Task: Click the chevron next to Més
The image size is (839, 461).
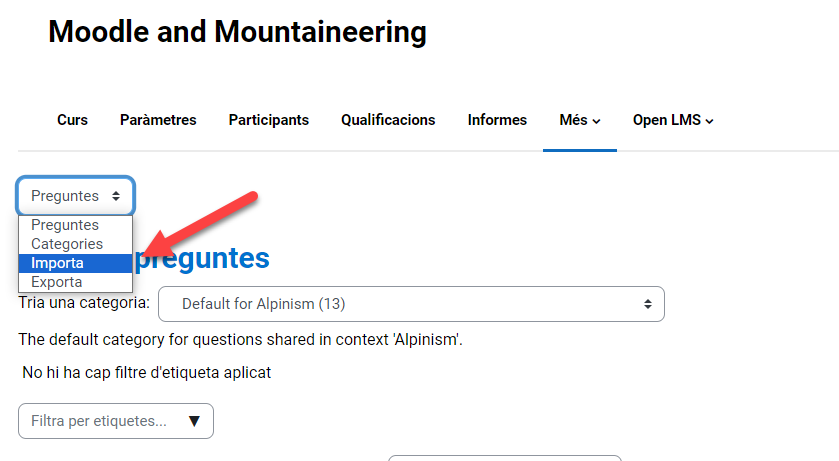Action: point(597,121)
